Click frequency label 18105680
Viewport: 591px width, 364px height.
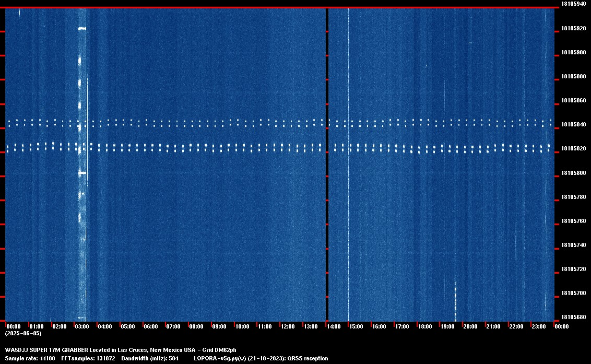pyautogui.click(x=573, y=317)
